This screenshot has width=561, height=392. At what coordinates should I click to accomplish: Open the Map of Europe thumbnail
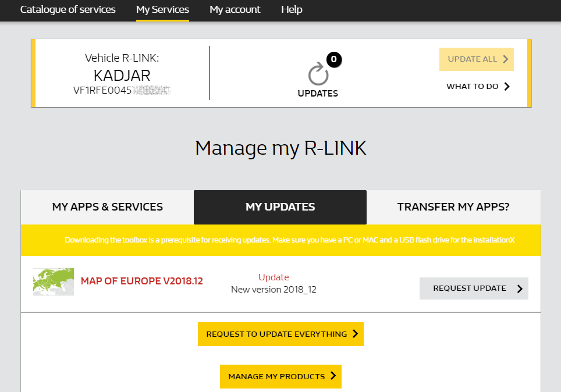(x=54, y=281)
